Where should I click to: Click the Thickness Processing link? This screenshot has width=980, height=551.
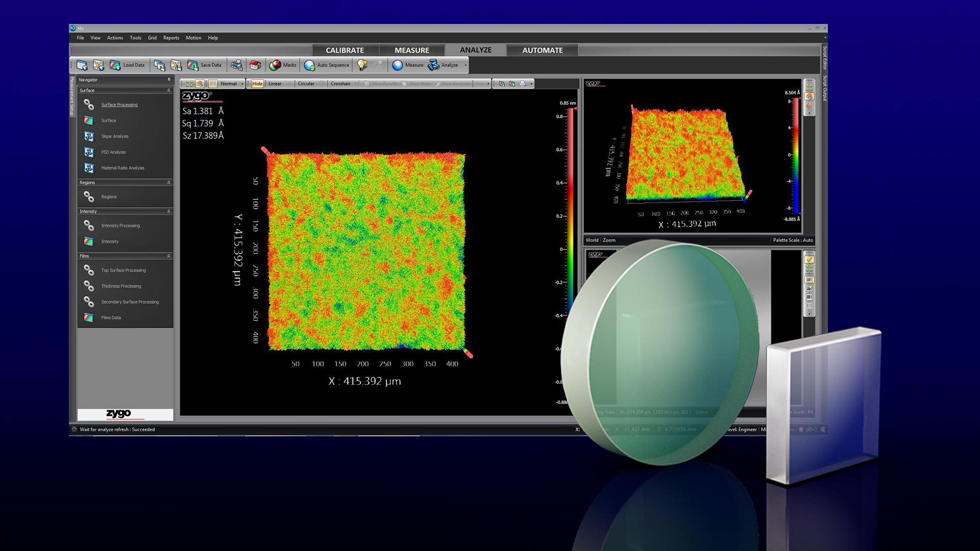pos(121,286)
